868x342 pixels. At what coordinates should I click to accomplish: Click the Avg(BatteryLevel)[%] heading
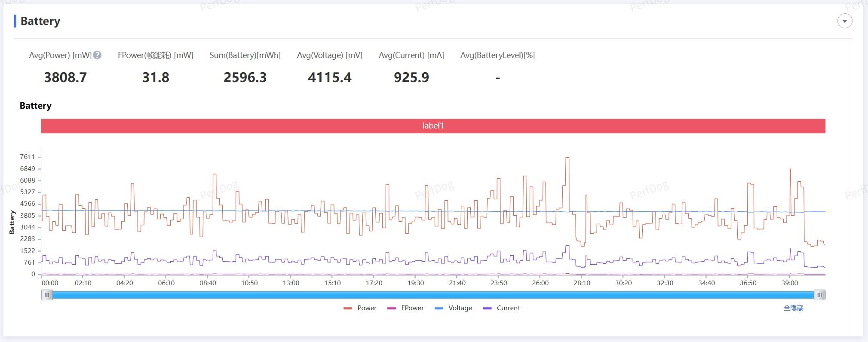(497, 55)
